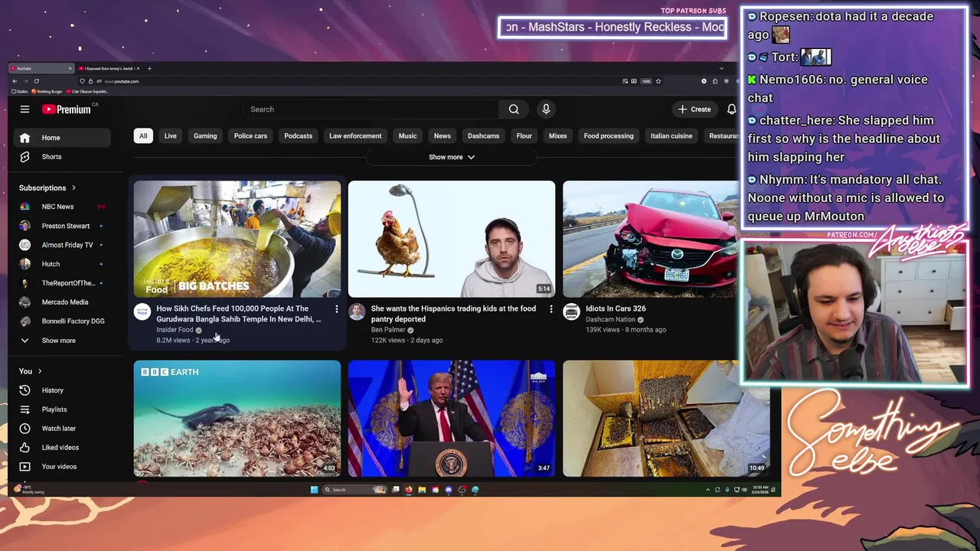Click the Windows Start button
The width and height of the screenshot is (980, 551).
314,490
